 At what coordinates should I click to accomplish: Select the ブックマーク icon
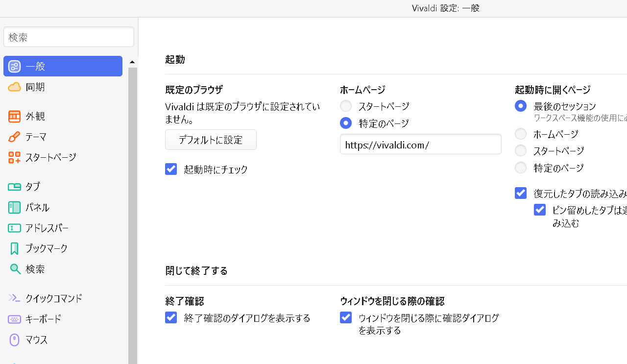14,248
